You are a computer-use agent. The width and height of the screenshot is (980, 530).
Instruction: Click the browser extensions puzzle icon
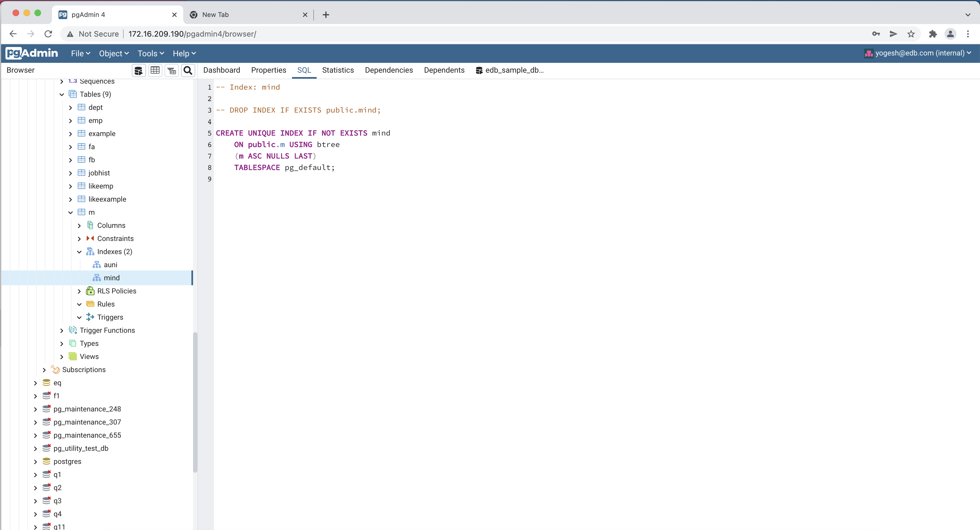point(932,34)
